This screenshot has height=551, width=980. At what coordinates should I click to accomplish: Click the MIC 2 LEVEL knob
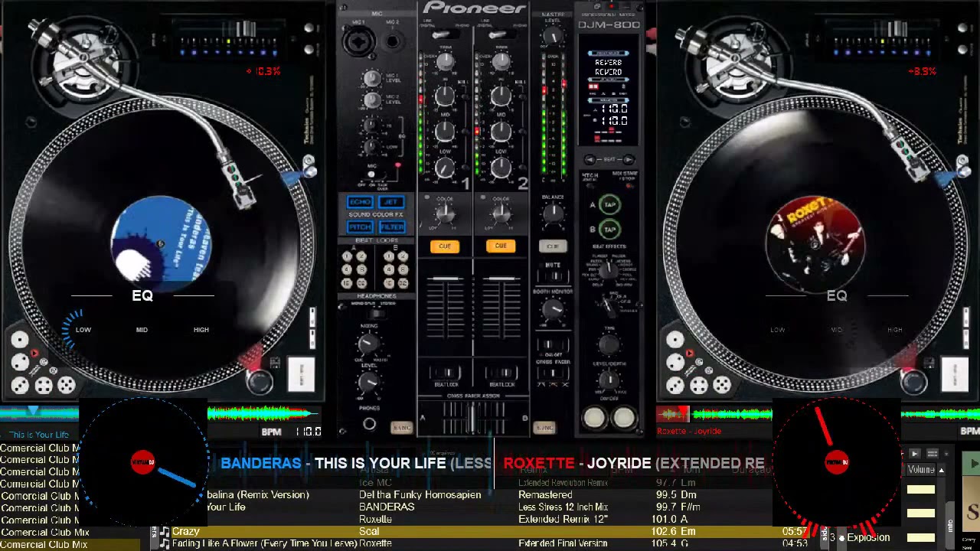tap(372, 100)
